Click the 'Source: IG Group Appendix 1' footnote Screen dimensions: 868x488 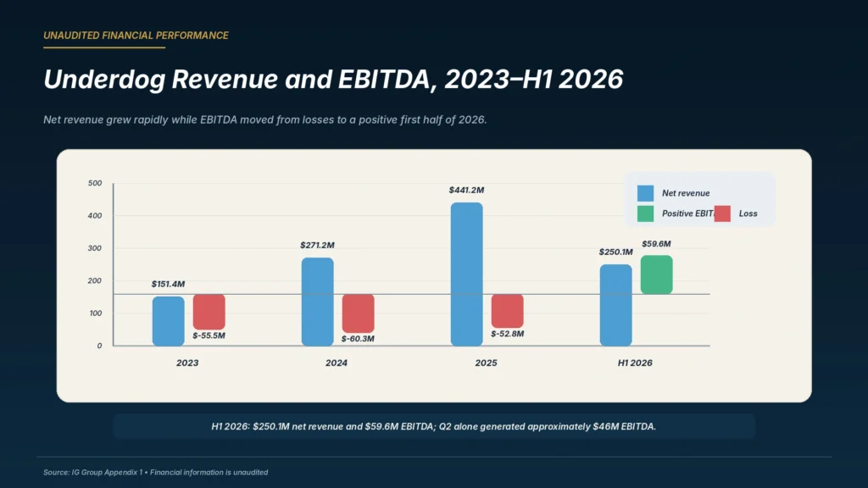click(156, 472)
